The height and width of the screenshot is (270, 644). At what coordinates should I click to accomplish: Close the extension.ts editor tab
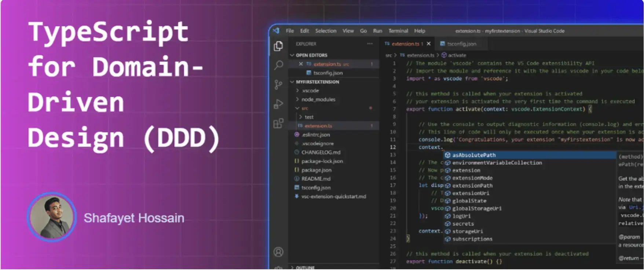pos(428,44)
